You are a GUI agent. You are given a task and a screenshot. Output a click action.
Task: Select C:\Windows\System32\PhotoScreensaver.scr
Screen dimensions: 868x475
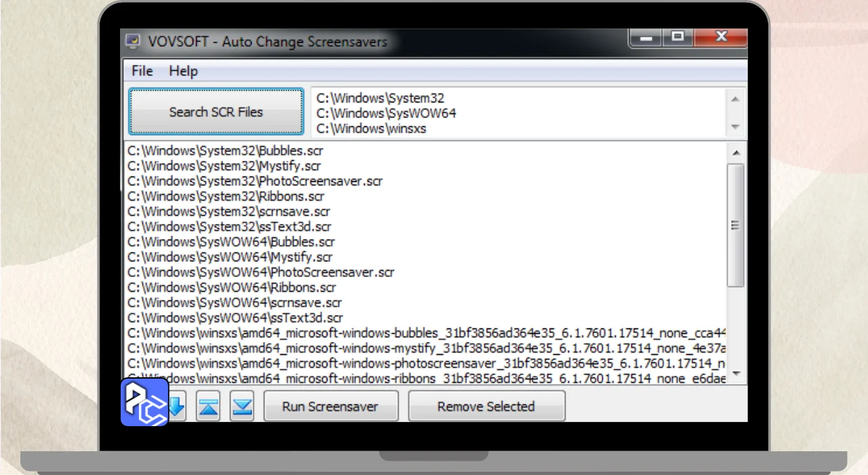coord(255,181)
